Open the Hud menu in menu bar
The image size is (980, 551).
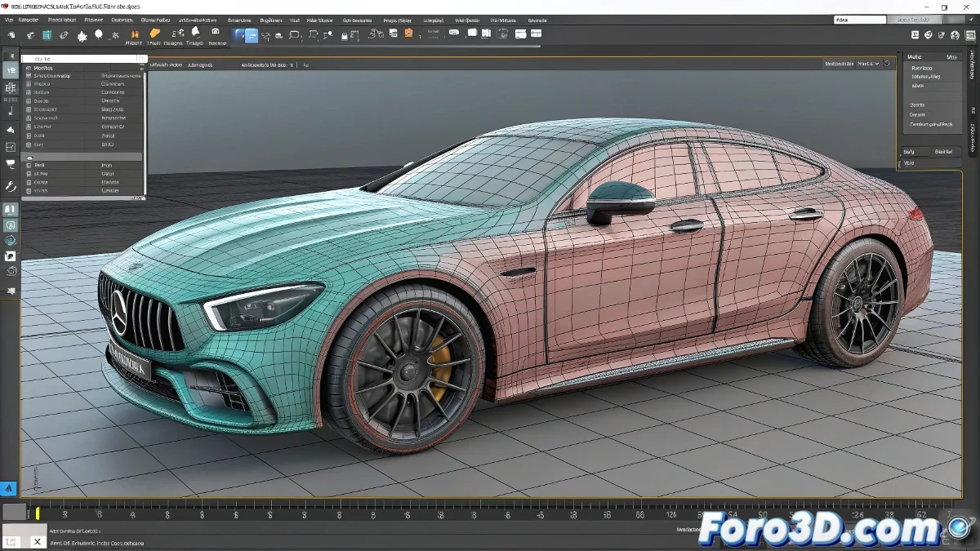294,20
